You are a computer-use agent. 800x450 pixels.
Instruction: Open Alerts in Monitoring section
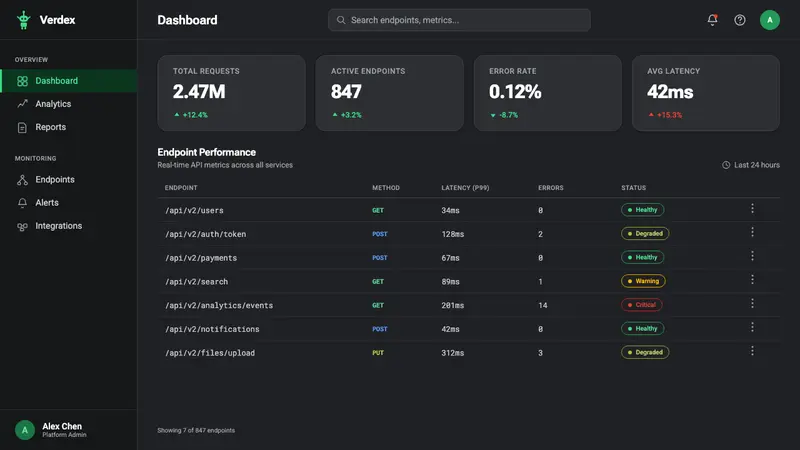tap(69, 203)
